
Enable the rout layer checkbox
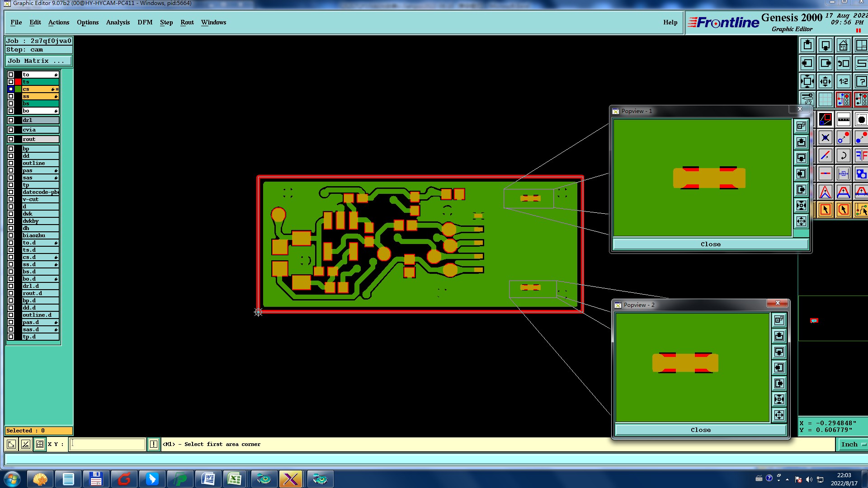[11, 139]
